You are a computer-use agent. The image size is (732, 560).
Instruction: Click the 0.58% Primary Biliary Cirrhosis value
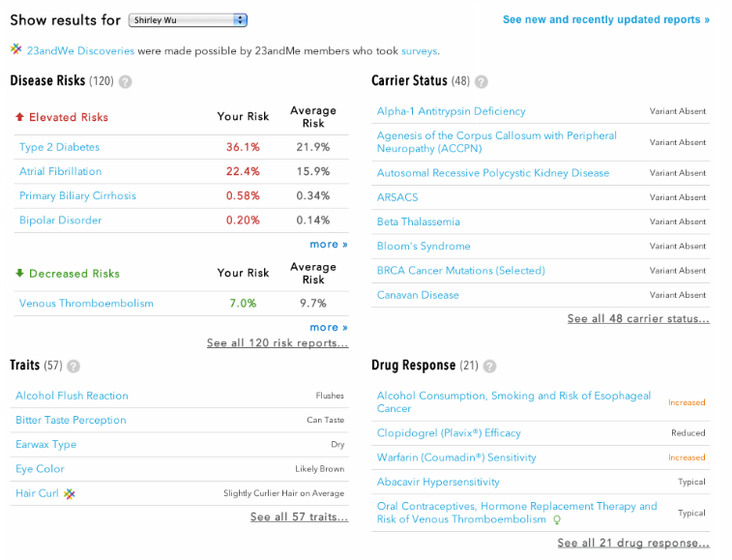pos(243,195)
